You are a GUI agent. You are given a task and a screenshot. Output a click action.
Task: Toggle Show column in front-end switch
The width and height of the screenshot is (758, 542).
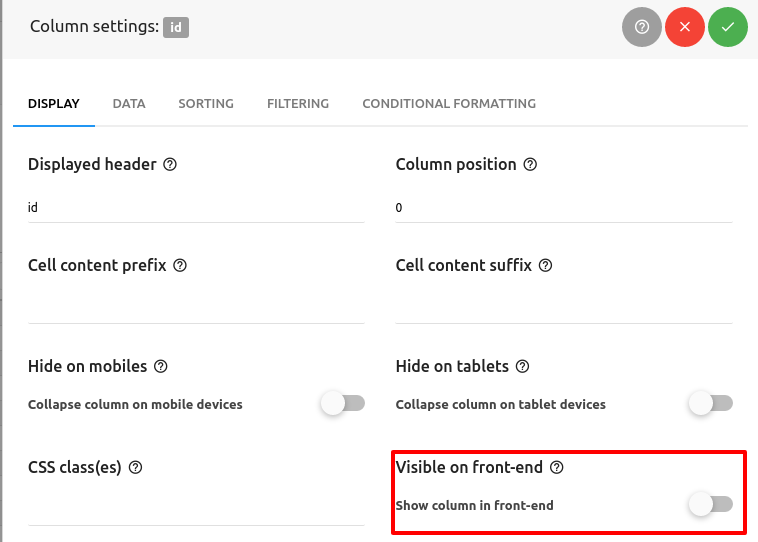point(711,504)
